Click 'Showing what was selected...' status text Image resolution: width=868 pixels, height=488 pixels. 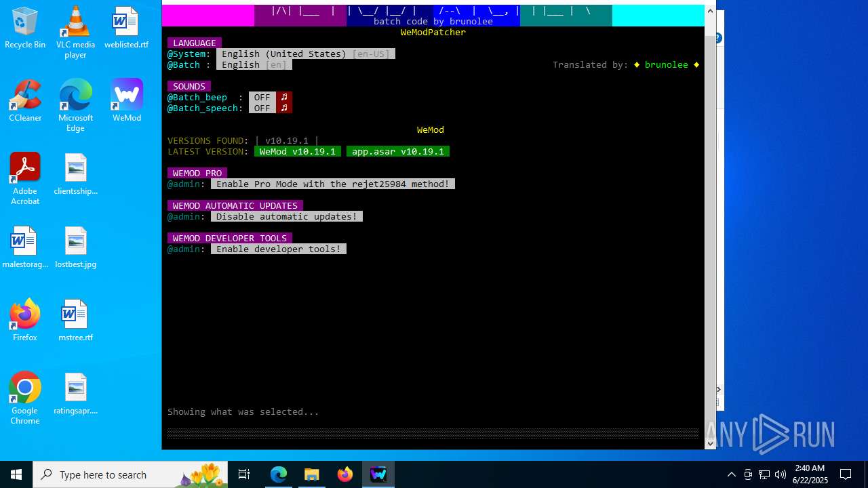click(243, 411)
